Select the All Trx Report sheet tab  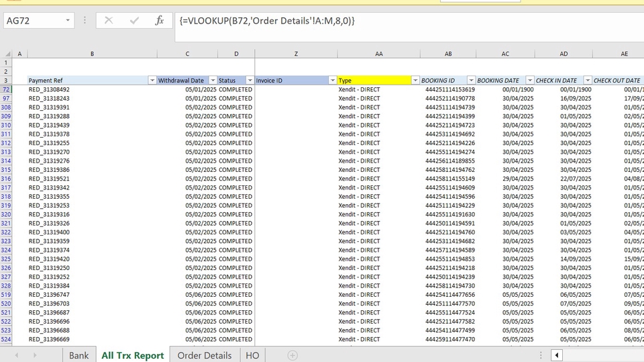(x=133, y=355)
